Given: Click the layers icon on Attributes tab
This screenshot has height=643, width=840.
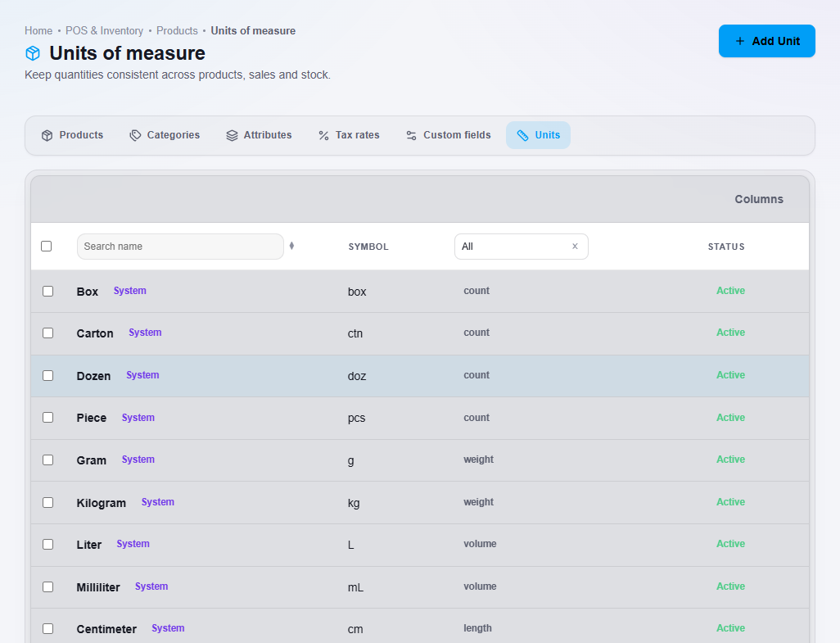Looking at the screenshot, I should 232,136.
